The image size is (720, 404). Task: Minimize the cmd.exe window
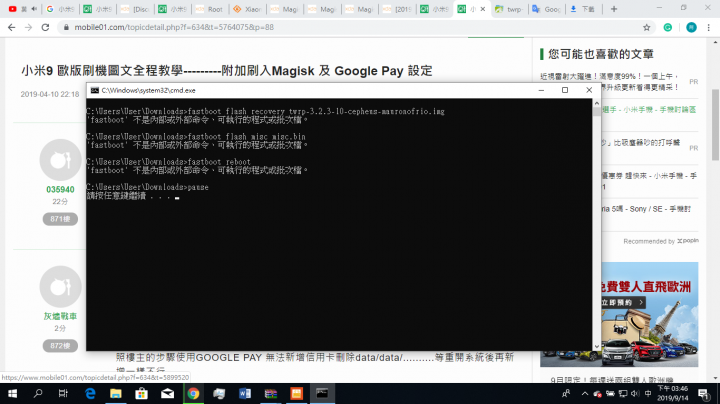(541, 90)
